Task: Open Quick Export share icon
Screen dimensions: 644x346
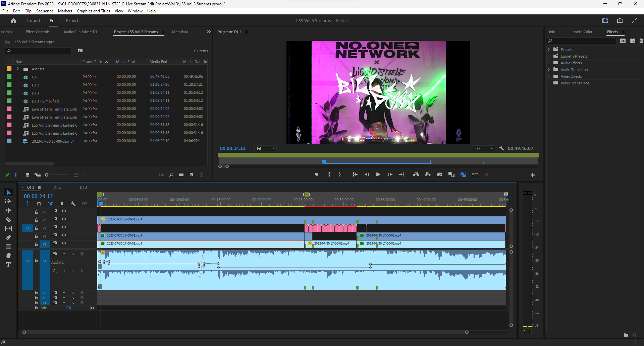Action: click(620, 20)
